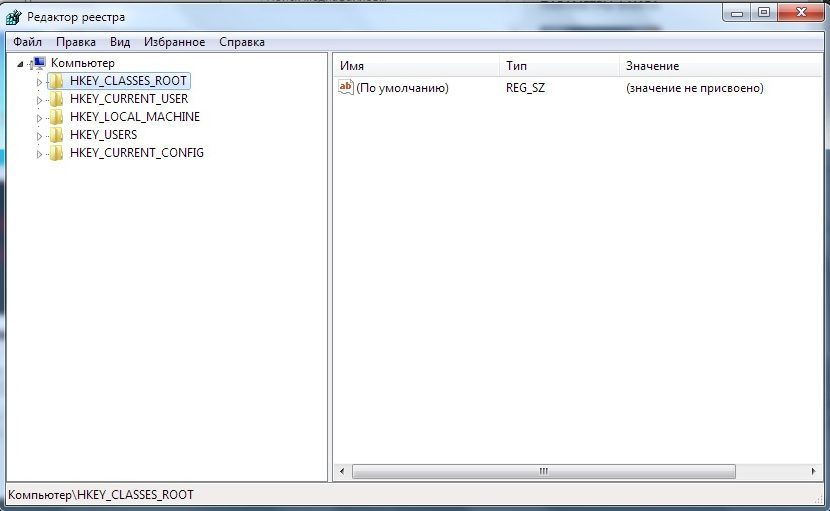Expand the HKEY_LOCAL_MACHINE key
The height and width of the screenshot is (511, 830).
[x=39, y=118]
